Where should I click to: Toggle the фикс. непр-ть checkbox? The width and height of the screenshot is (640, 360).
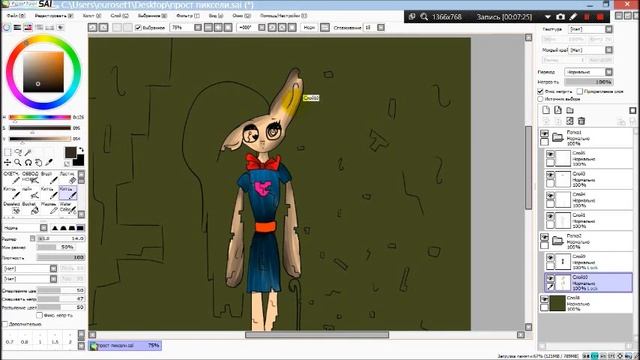click(x=40, y=315)
